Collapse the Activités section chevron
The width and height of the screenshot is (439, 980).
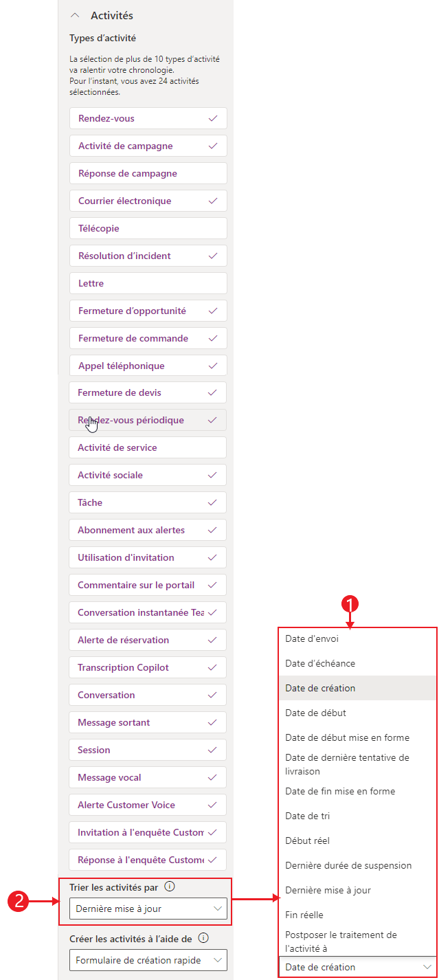pos(76,15)
